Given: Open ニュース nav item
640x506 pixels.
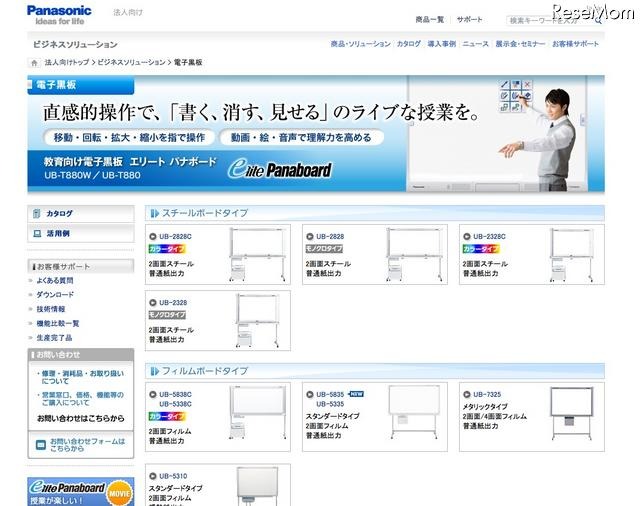Looking at the screenshot, I should (475, 44).
